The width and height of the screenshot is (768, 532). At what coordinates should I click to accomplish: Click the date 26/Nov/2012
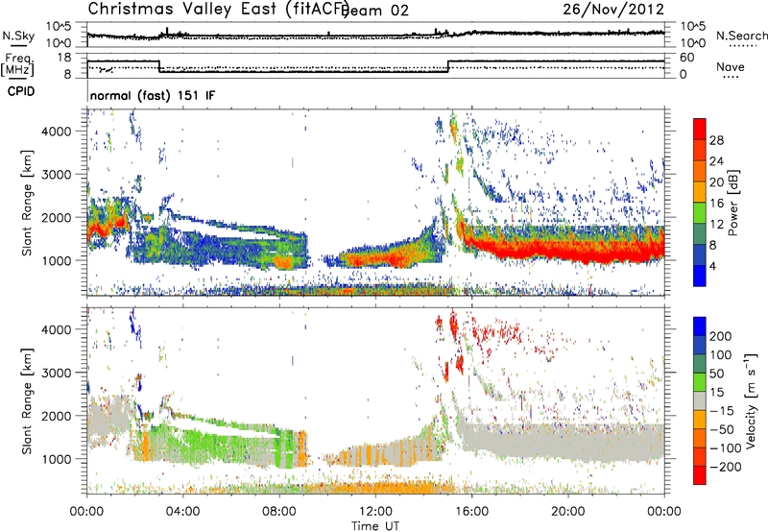click(613, 9)
